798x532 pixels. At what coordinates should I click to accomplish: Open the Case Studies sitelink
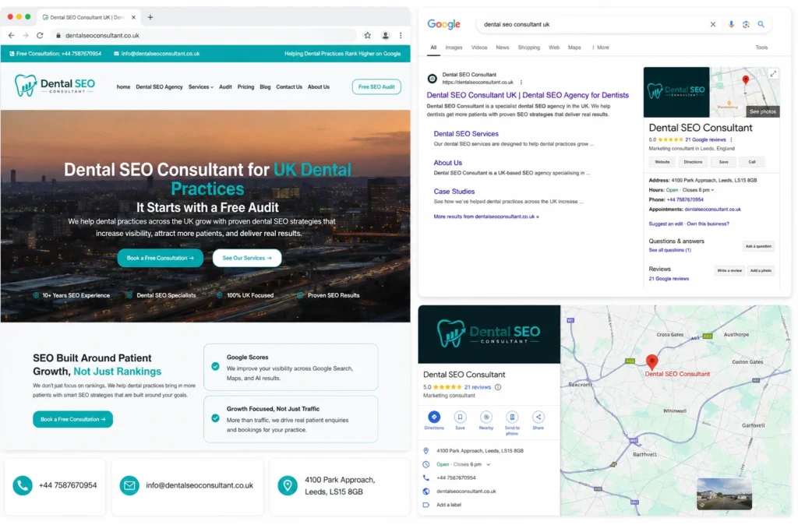click(454, 192)
